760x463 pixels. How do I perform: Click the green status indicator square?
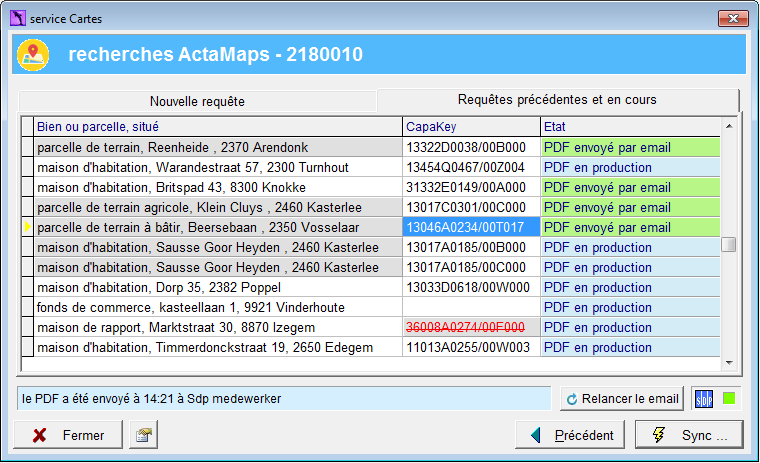[x=728, y=399]
